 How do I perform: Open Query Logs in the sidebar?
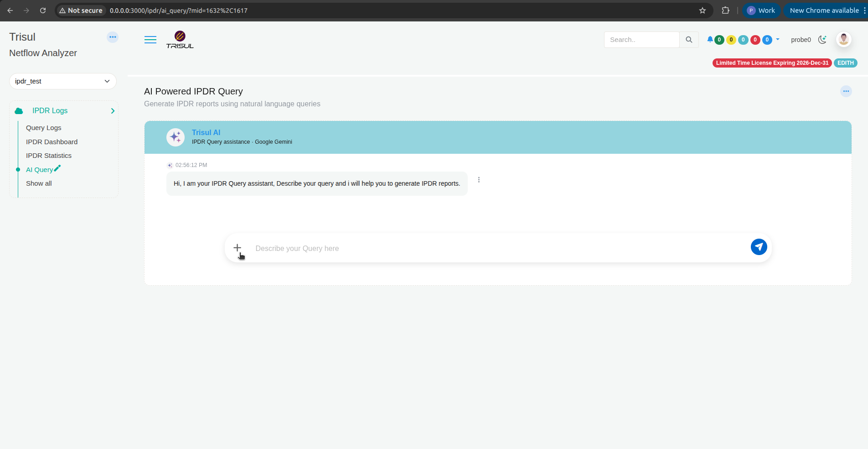tap(44, 128)
